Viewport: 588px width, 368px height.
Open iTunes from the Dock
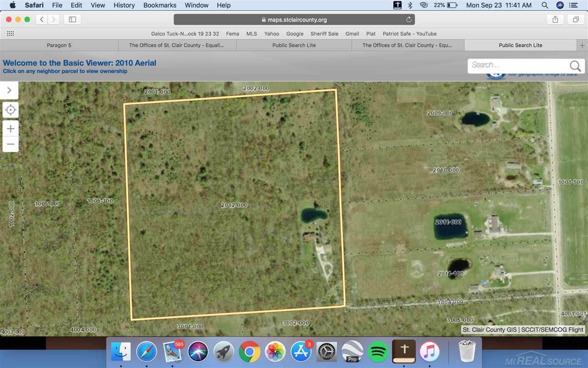pyautogui.click(x=430, y=352)
